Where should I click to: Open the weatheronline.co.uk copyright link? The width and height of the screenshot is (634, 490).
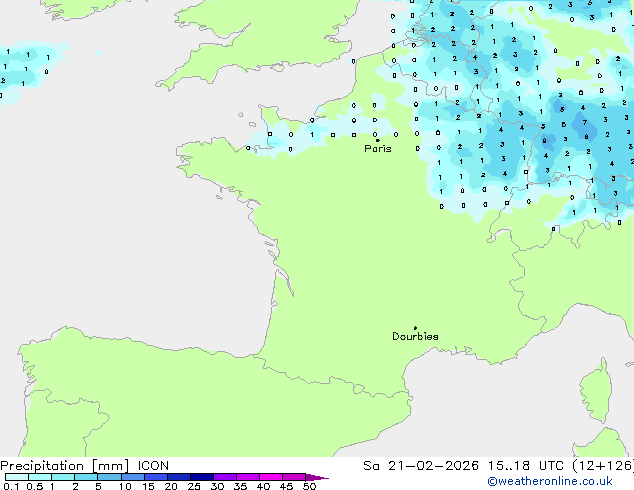550,481
